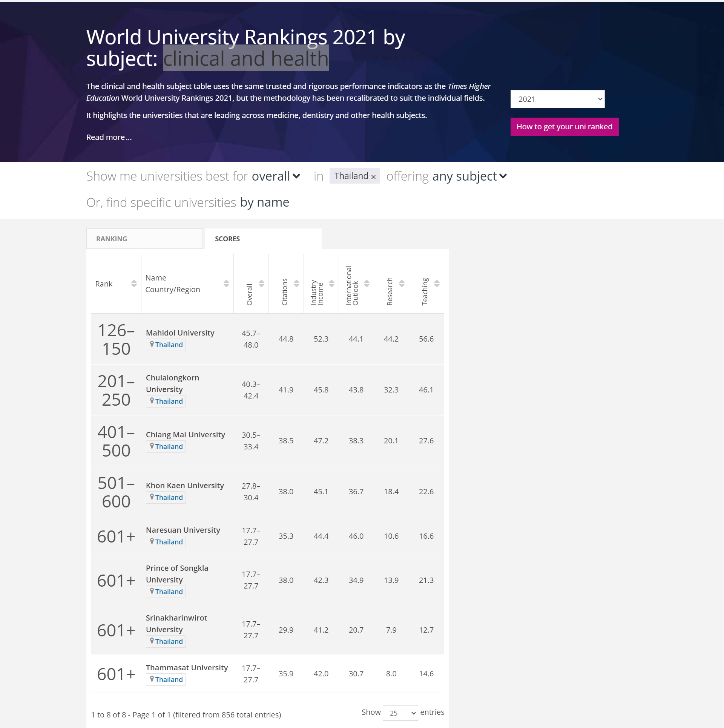Sort by Name Country/Region arrows
Image resolution: width=724 pixels, height=728 pixels.
(226, 284)
